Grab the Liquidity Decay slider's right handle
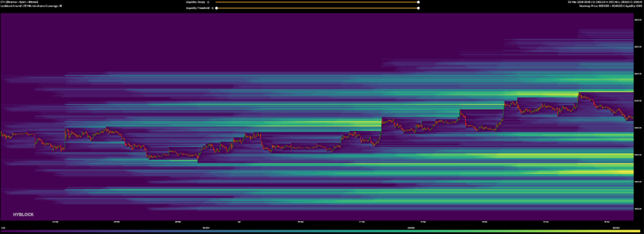Screen dimensions: 644x234 (x=418, y=2)
